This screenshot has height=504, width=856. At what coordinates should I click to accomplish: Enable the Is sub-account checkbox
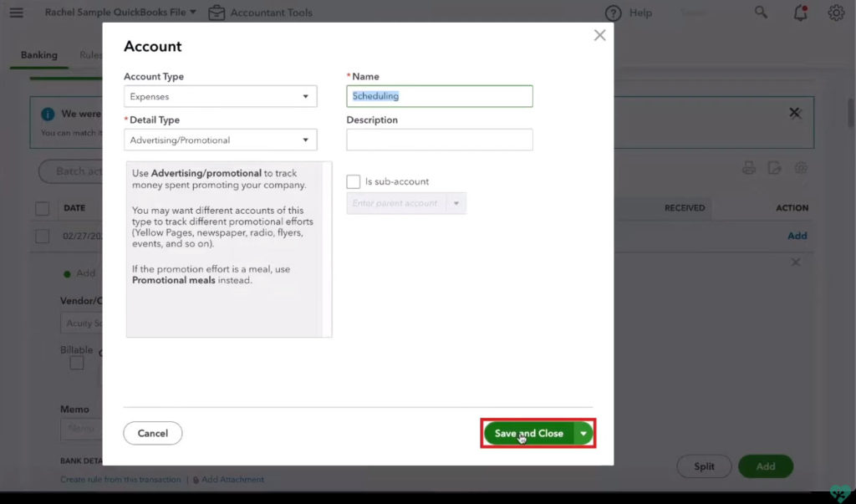(354, 181)
